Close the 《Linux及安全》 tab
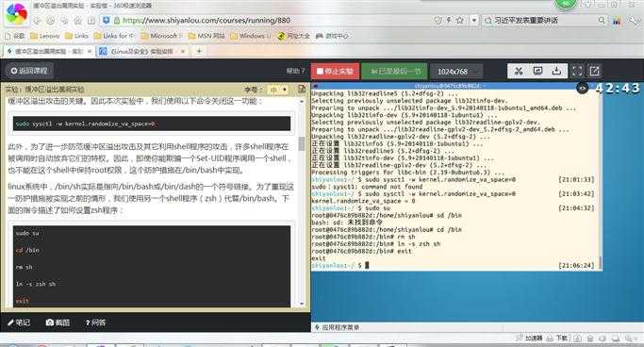Screen dimensions: 644x347 point(183,51)
